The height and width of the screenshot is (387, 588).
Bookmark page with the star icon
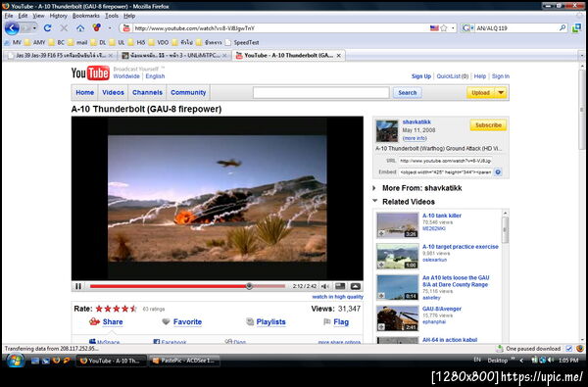pos(444,28)
